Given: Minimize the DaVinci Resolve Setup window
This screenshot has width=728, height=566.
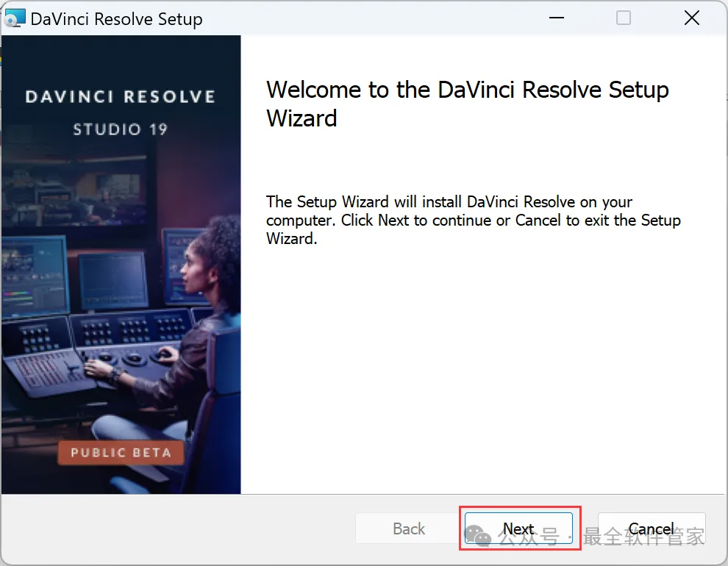Looking at the screenshot, I should tap(556, 18).
